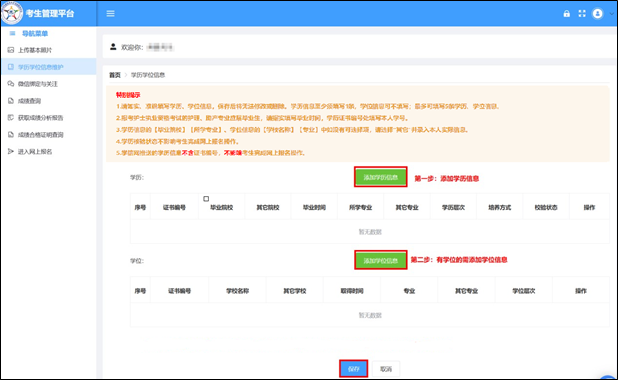Click the hamburger menu icon in header

pyautogui.click(x=110, y=13)
